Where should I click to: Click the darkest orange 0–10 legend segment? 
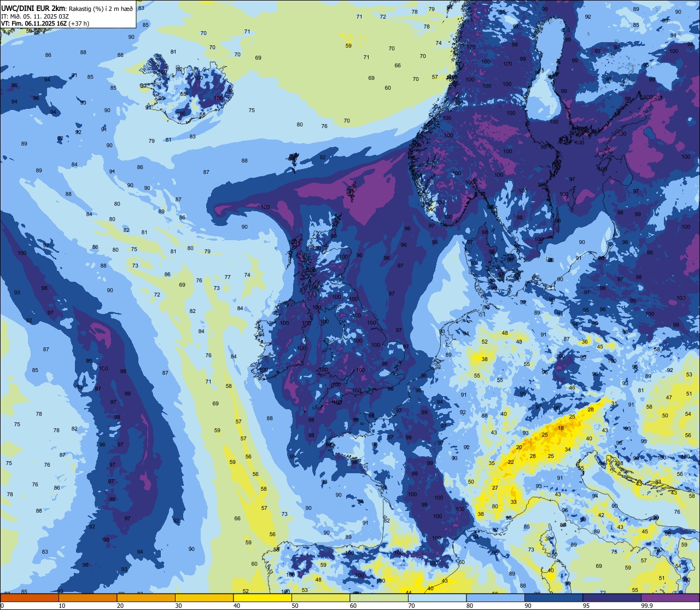(30, 597)
